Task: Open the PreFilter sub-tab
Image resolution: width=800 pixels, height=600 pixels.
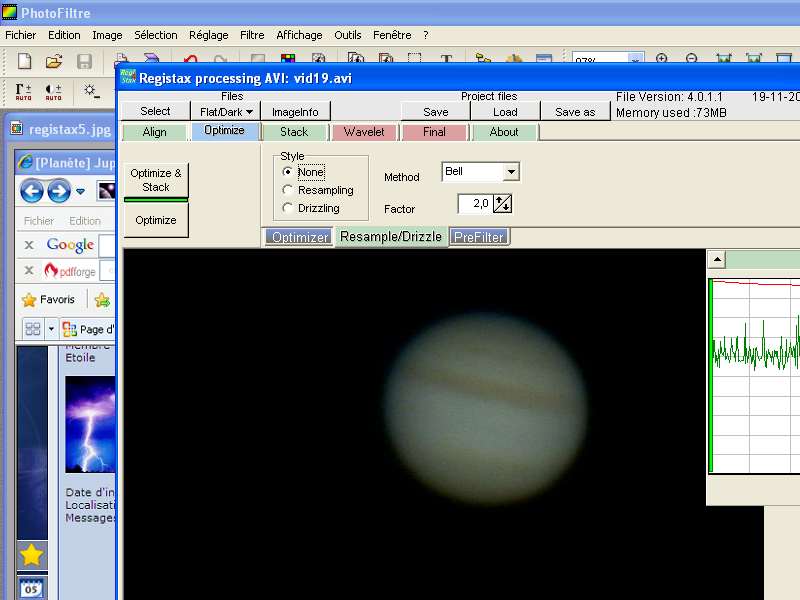Action: click(x=479, y=237)
